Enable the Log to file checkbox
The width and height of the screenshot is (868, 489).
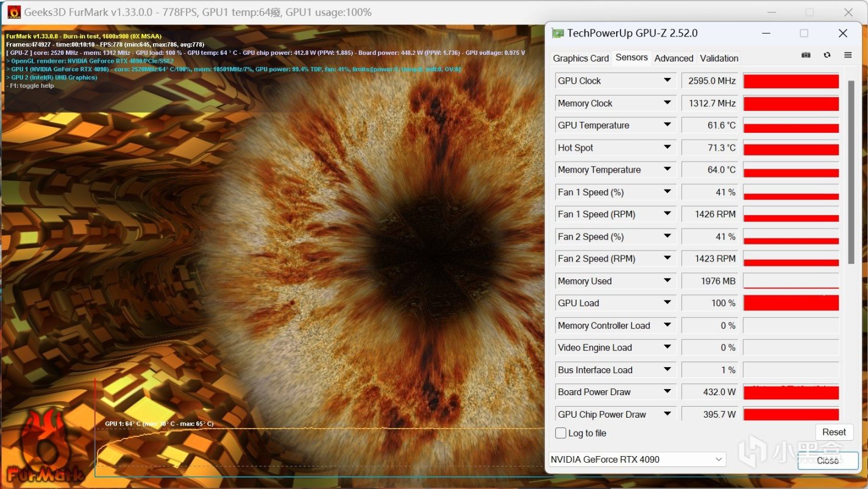click(561, 433)
